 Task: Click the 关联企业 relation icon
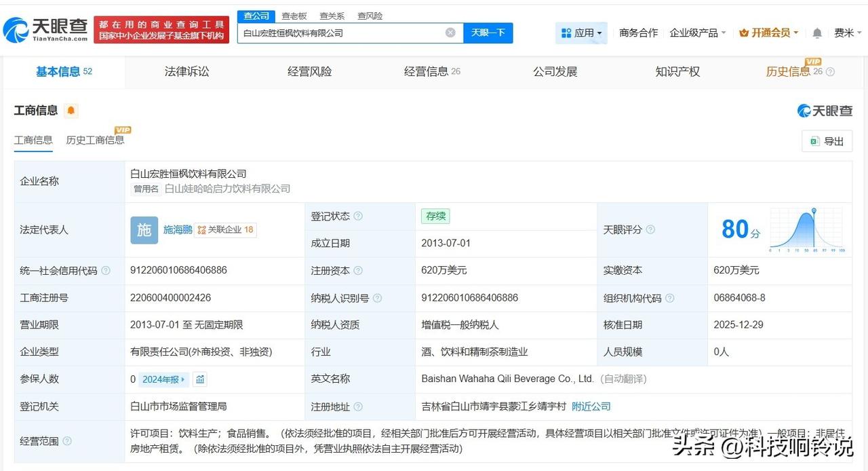pyautogui.click(x=201, y=230)
